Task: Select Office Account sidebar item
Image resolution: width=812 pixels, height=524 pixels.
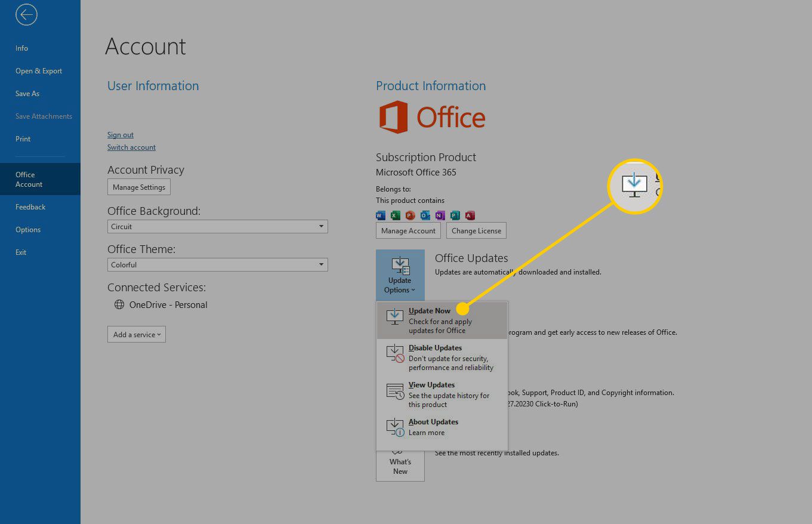Action: [40, 179]
